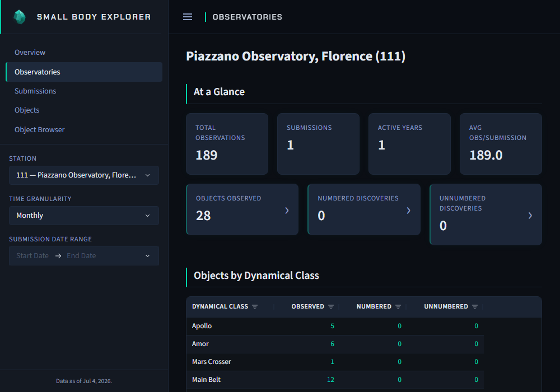Click Apollo observed count 5
Screen dimensions: 560x392
(332, 326)
